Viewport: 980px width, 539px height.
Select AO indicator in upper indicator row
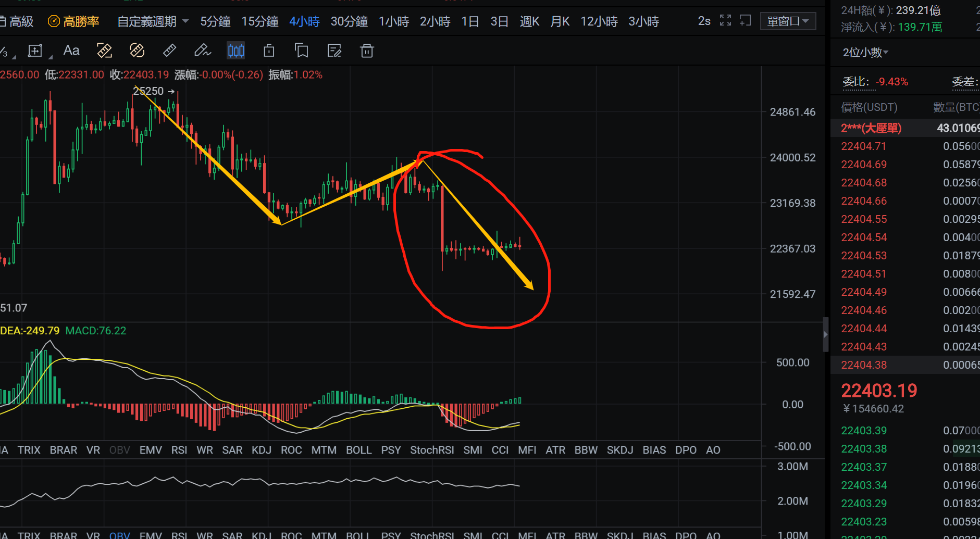click(713, 450)
